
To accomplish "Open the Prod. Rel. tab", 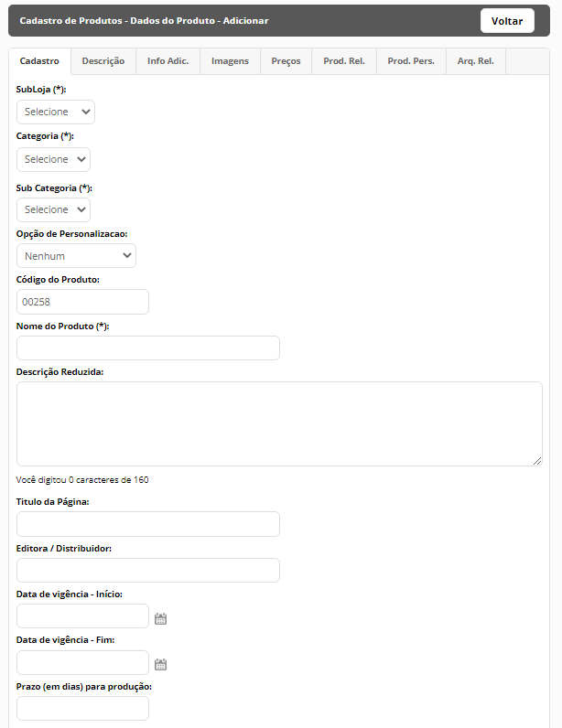I will 344,61.
